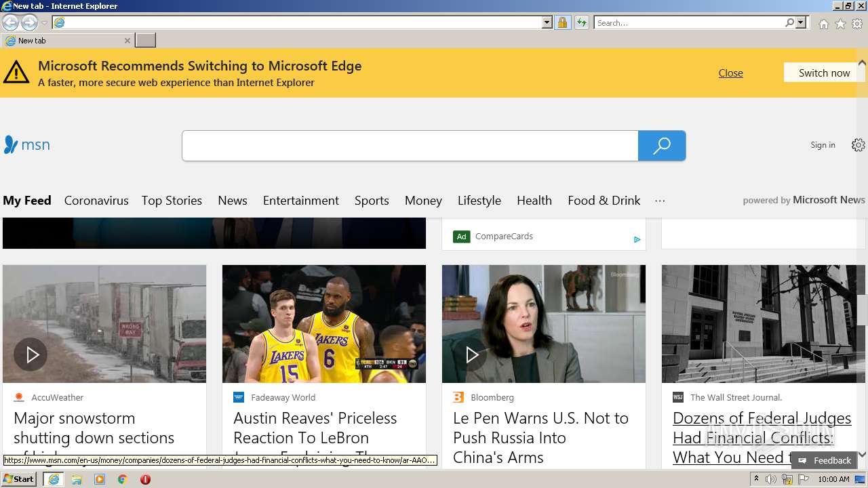Open Lakers players article thumbnail
The height and width of the screenshot is (488, 868).
point(324,324)
